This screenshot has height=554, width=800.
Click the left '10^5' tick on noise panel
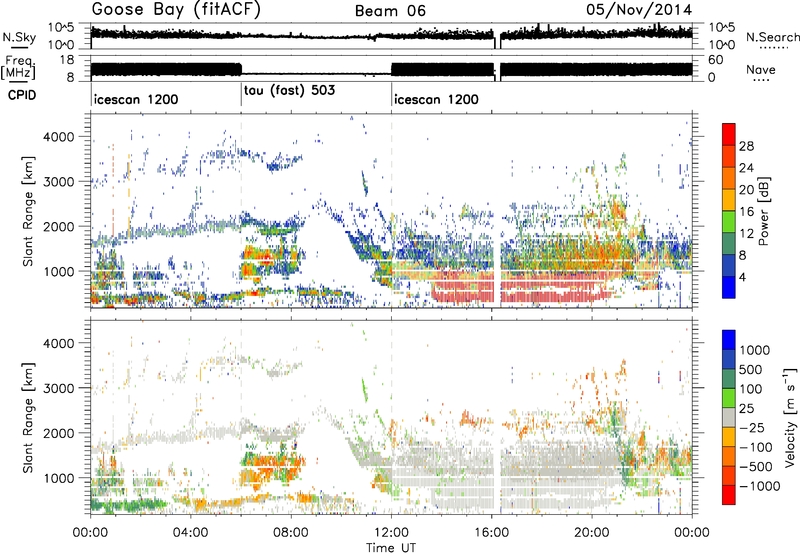61,28
